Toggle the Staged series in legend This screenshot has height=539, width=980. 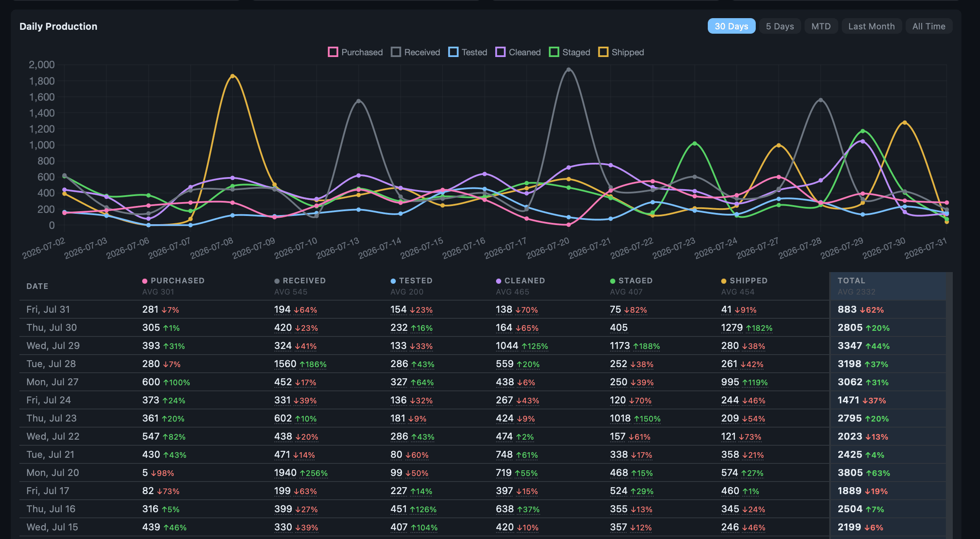(570, 52)
